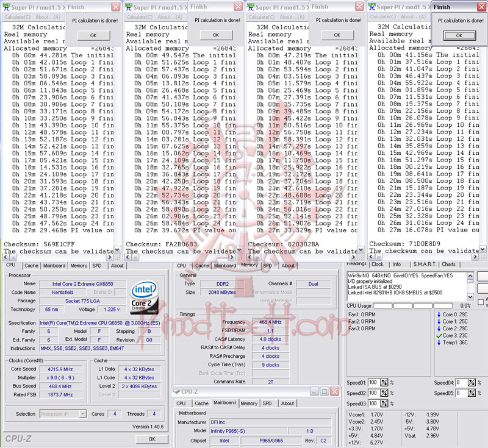The height and width of the screenshot is (448, 488).
Task: Click the motherboard Model value Infinity P965(-S)
Action: coord(248,431)
